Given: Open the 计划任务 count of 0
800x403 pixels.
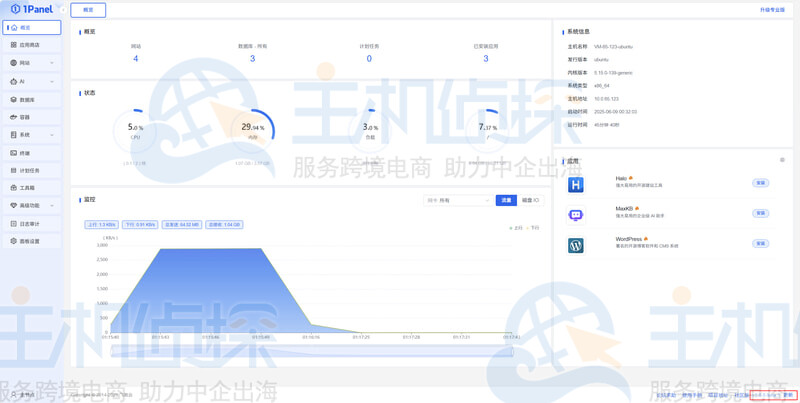Looking at the screenshot, I should click(369, 59).
